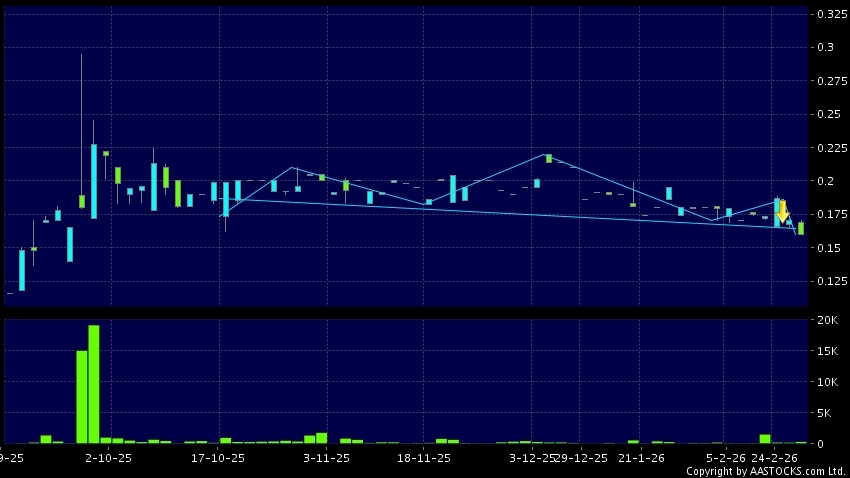850x478 pixels.
Task: Click the 0.25 price axis label
Action: pos(830,114)
